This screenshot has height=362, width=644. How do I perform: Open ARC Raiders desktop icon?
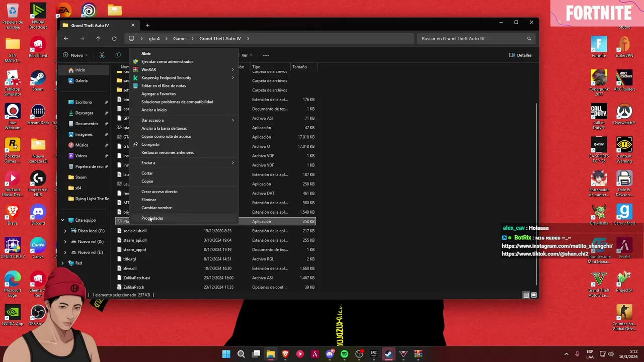624,80
